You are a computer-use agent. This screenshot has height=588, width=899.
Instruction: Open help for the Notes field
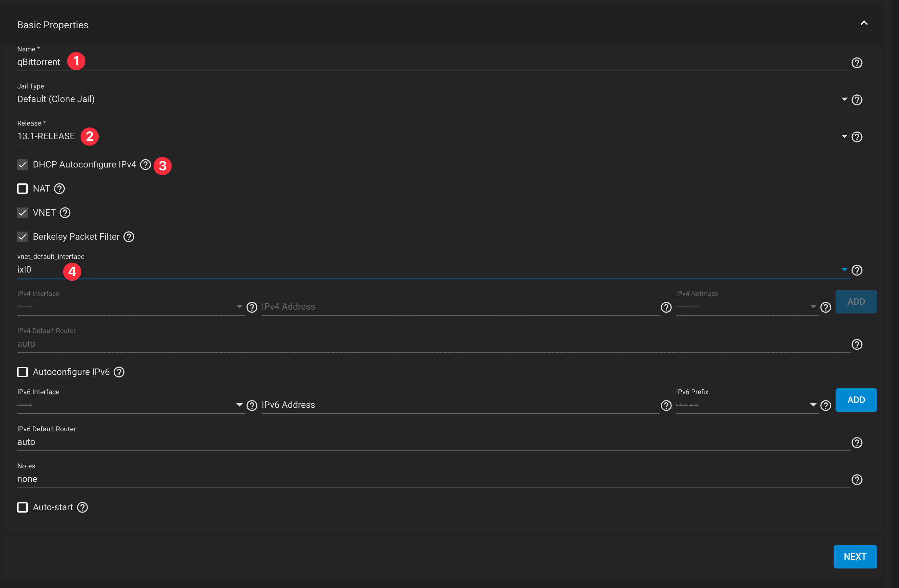click(857, 479)
